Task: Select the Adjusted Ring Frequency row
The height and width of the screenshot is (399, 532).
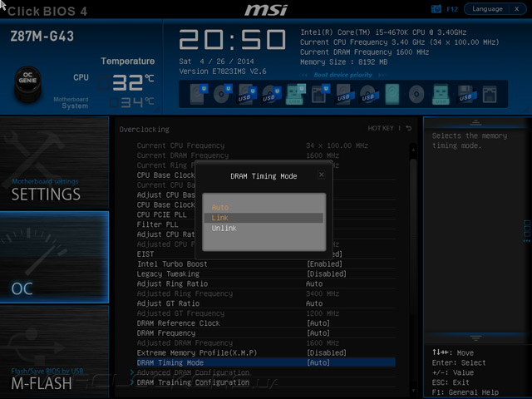Action: coord(266,293)
